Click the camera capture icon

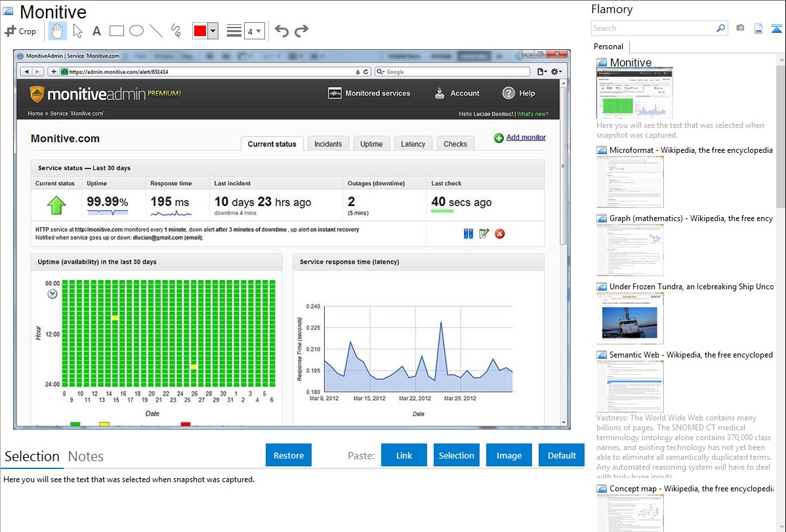click(x=740, y=28)
